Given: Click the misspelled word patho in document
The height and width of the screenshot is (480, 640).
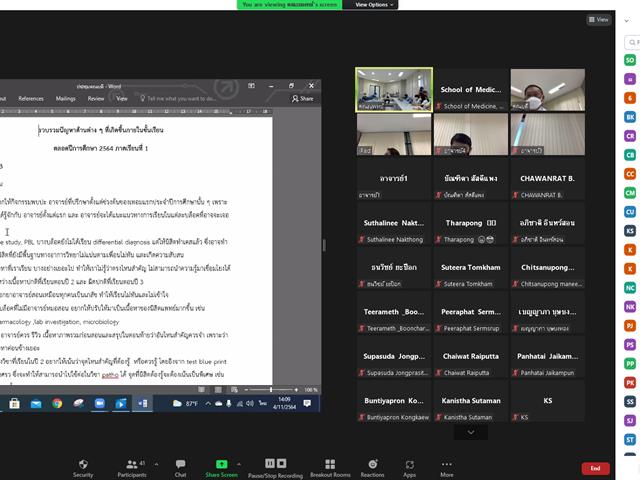Looking at the screenshot, I should [x=110, y=375].
